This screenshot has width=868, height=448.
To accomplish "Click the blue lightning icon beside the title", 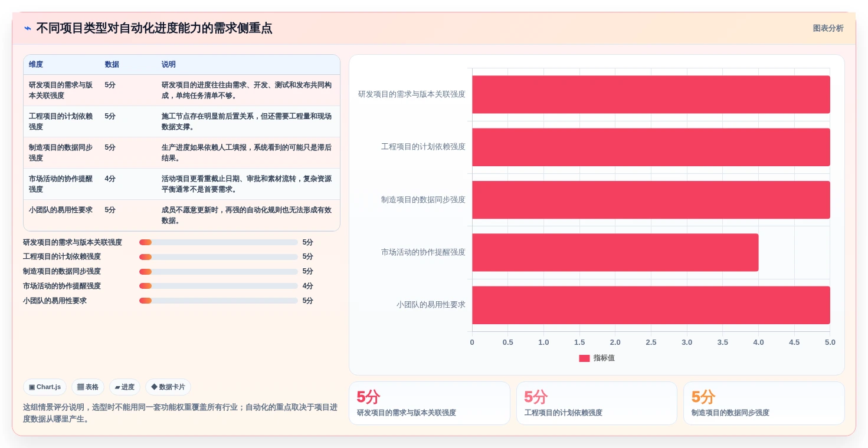I will [x=28, y=28].
